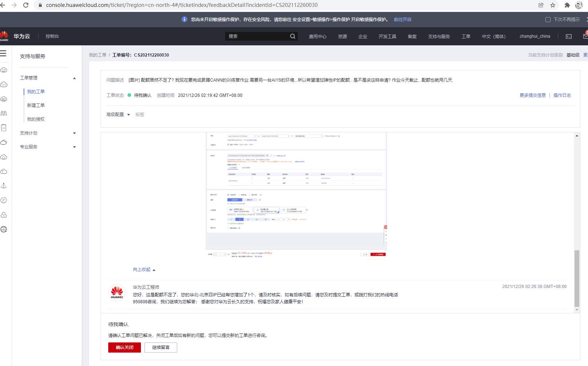Click the reply timestamp 2021/12/26 02:26:38
The width and height of the screenshot is (588, 366).
tap(534, 287)
